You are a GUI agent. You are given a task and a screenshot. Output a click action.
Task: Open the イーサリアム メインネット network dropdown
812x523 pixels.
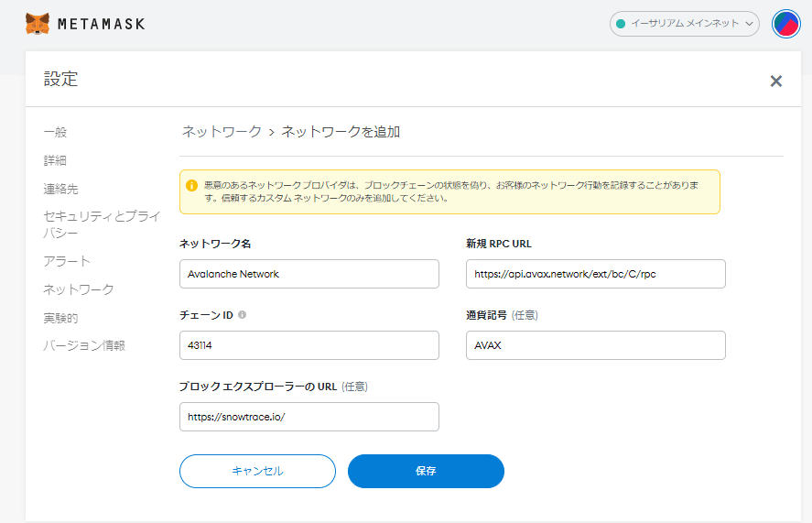[685, 24]
